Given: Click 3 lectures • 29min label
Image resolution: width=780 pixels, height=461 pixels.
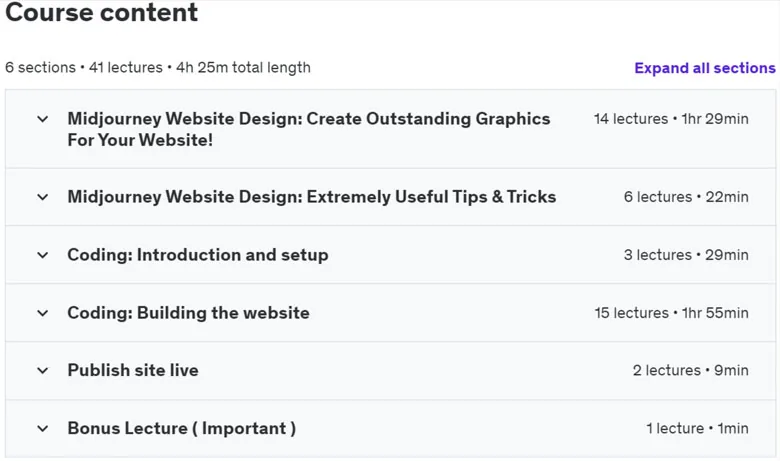Looking at the screenshot, I should point(686,255).
